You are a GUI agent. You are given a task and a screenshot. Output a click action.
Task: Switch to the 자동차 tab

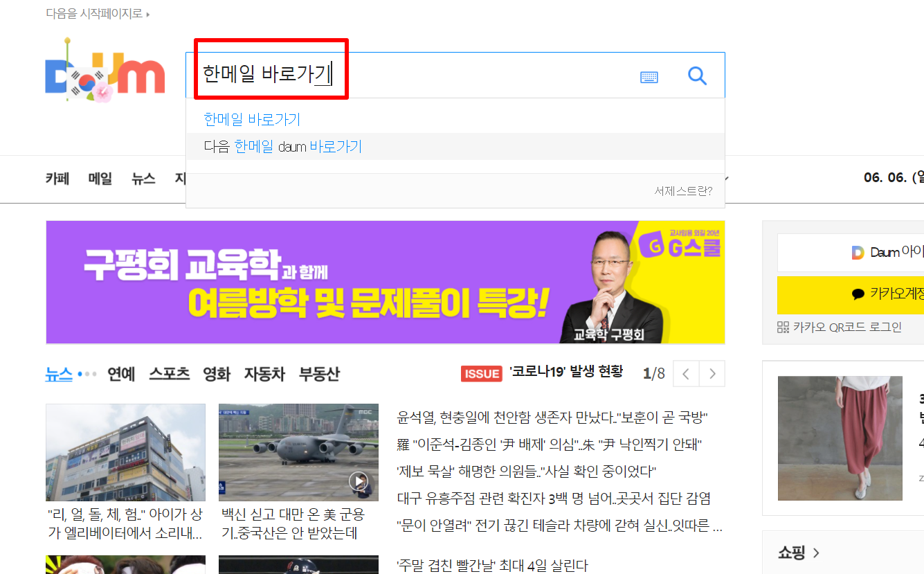(264, 374)
